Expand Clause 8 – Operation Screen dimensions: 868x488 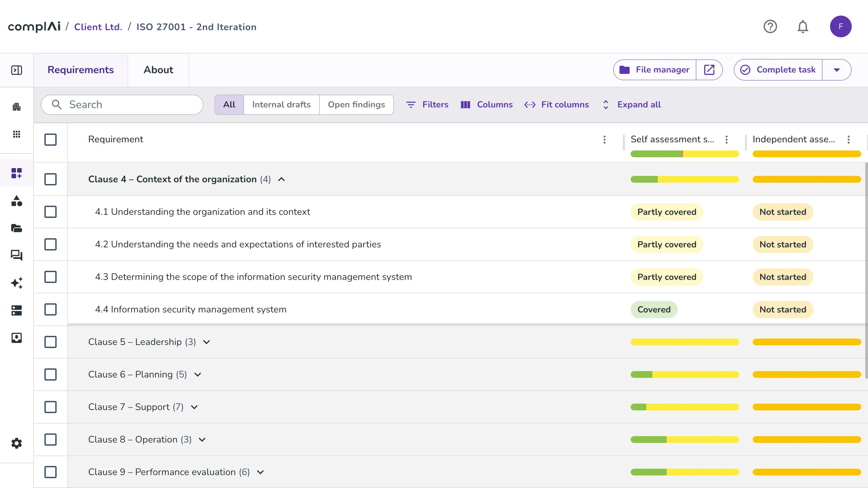click(x=202, y=440)
